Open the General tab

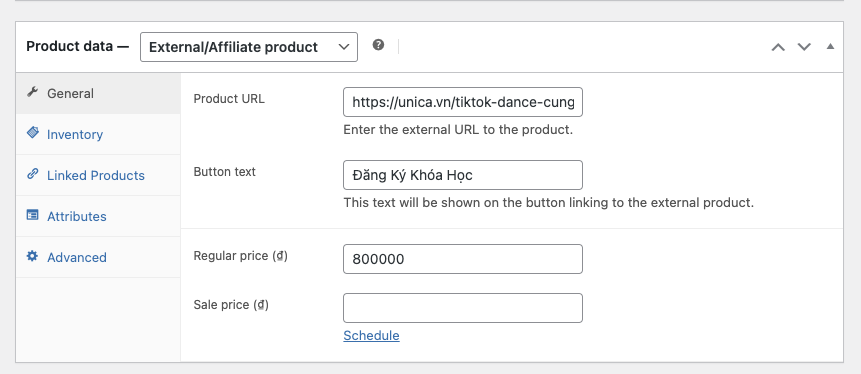98,93
